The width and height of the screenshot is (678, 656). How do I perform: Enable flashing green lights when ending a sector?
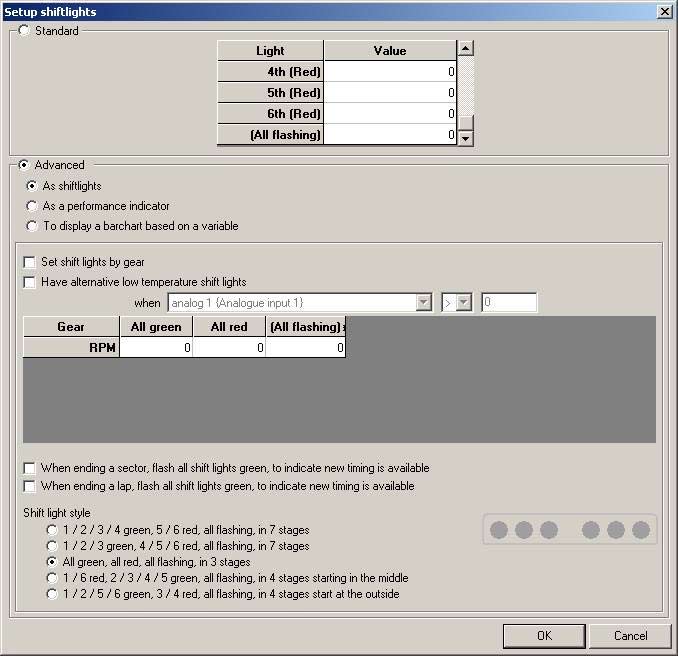(x=30, y=468)
